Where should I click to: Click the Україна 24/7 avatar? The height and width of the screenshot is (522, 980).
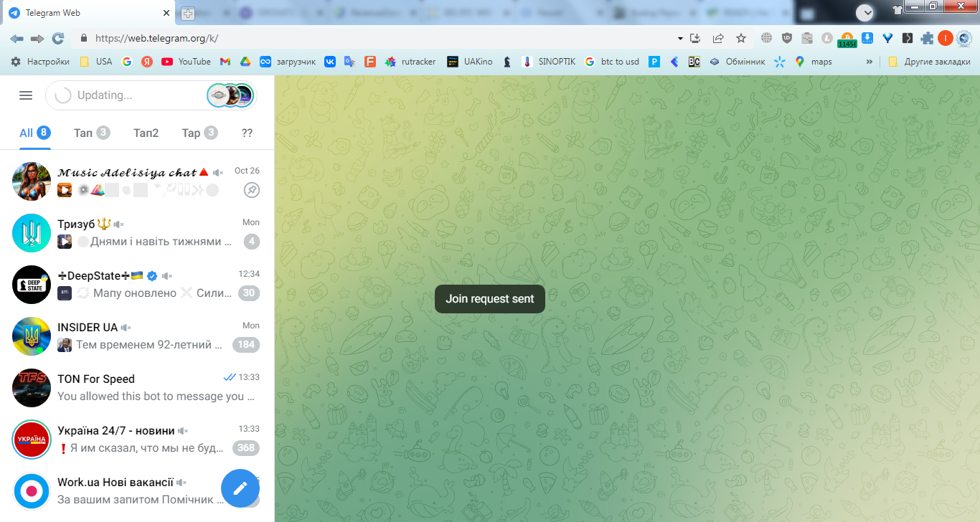(x=32, y=440)
